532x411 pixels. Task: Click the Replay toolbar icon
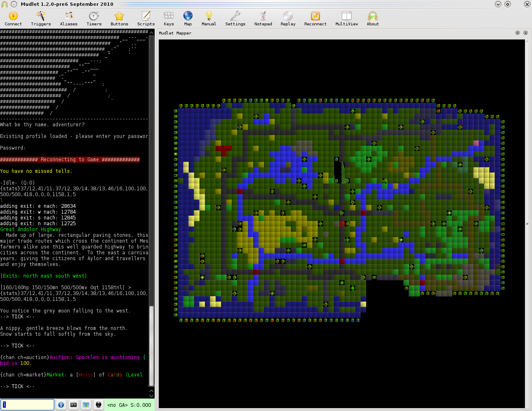coord(288,19)
